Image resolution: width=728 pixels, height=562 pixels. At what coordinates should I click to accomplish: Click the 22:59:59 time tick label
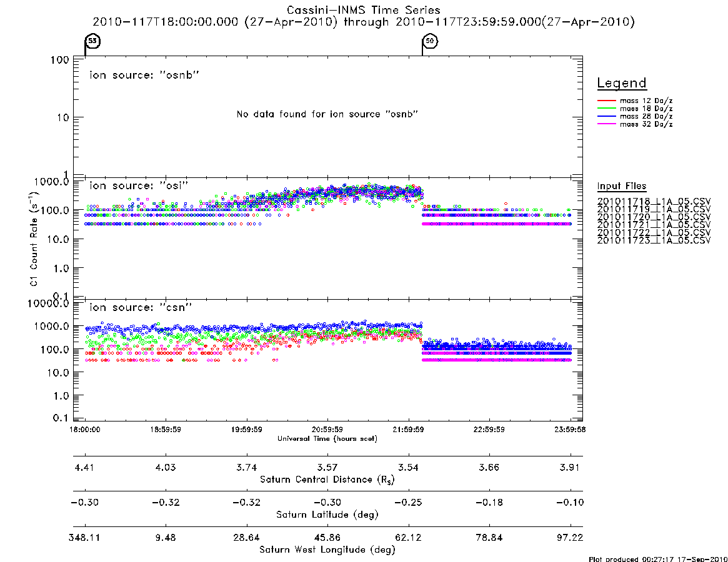489,430
